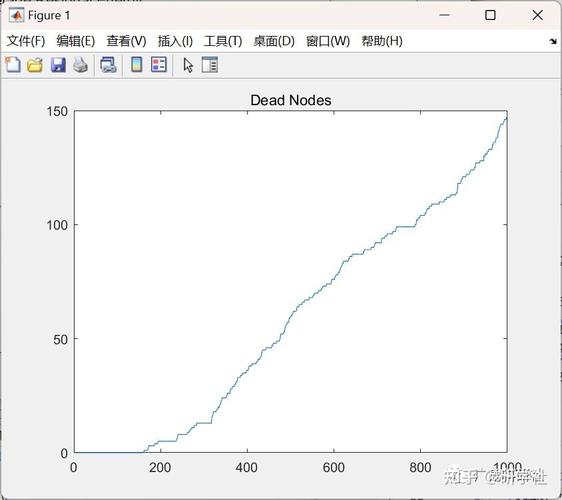Minimize the Figure 1 window
The image size is (562, 500).
pyautogui.click(x=444, y=15)
